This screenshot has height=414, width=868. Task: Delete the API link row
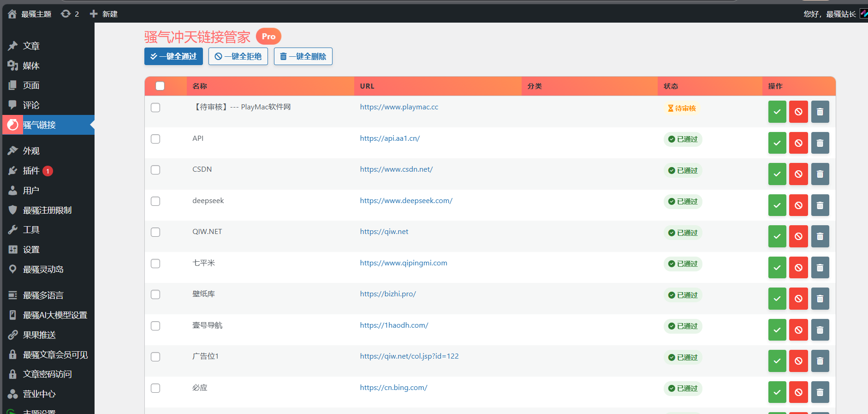pyautogui.click(x=820, y=143)
